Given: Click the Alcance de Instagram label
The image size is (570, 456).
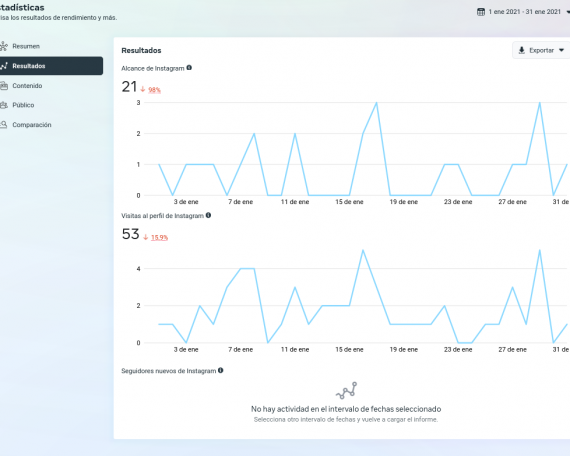Looking at the screenshot, I should (153, 68).
